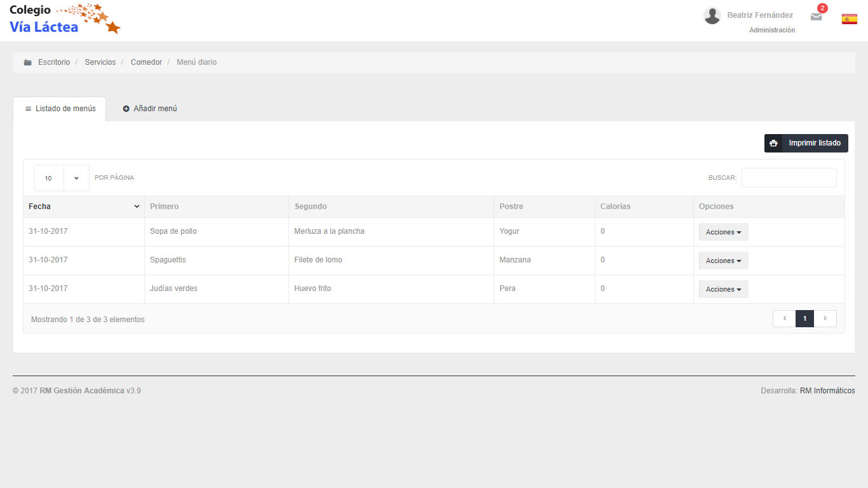Switch to the Listado de menús tab
The height and width of the screenshot is (488, 868).
click(x=60, y=109)
